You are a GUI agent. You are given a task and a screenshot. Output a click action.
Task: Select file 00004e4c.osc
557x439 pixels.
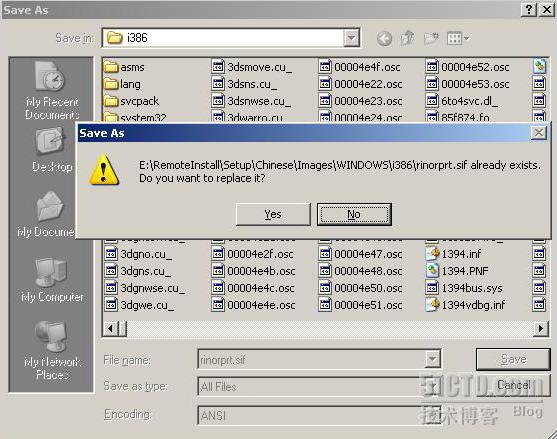point(253,288)
